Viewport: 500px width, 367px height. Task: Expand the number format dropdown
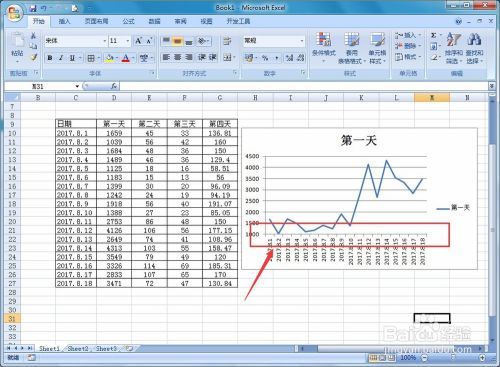(x=302, y=41)
